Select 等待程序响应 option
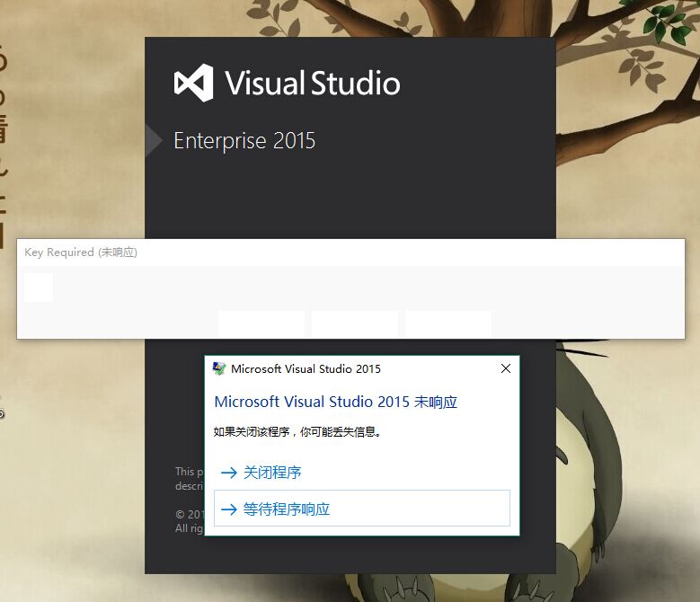This screenshot has height=602, width=700. click(x=361, y=509)
